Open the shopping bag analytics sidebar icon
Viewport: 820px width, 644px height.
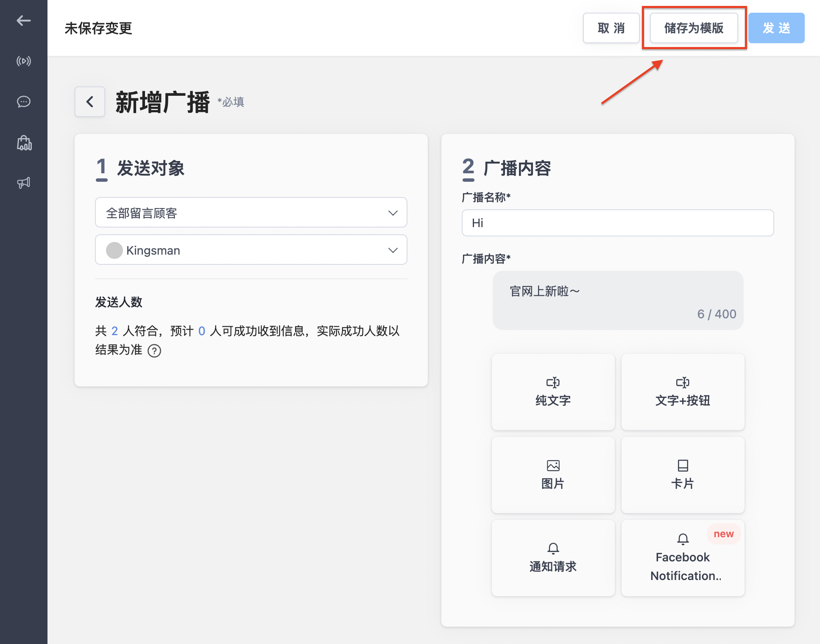24,143
